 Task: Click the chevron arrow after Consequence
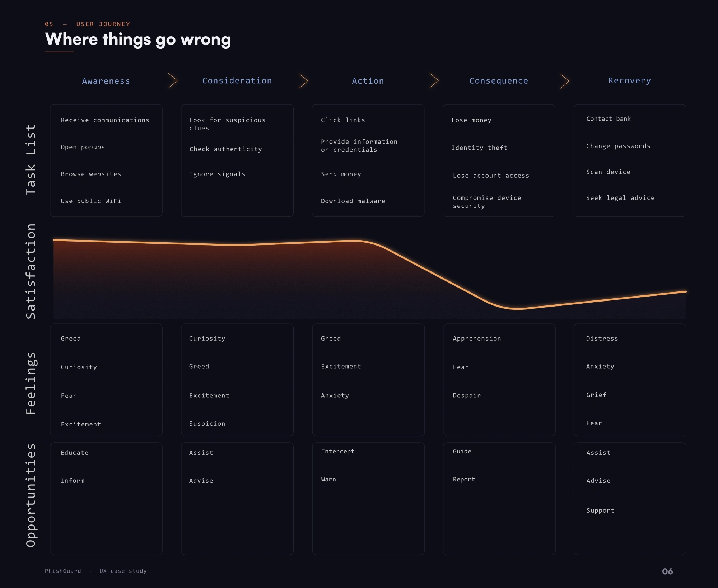click(565, 81)
